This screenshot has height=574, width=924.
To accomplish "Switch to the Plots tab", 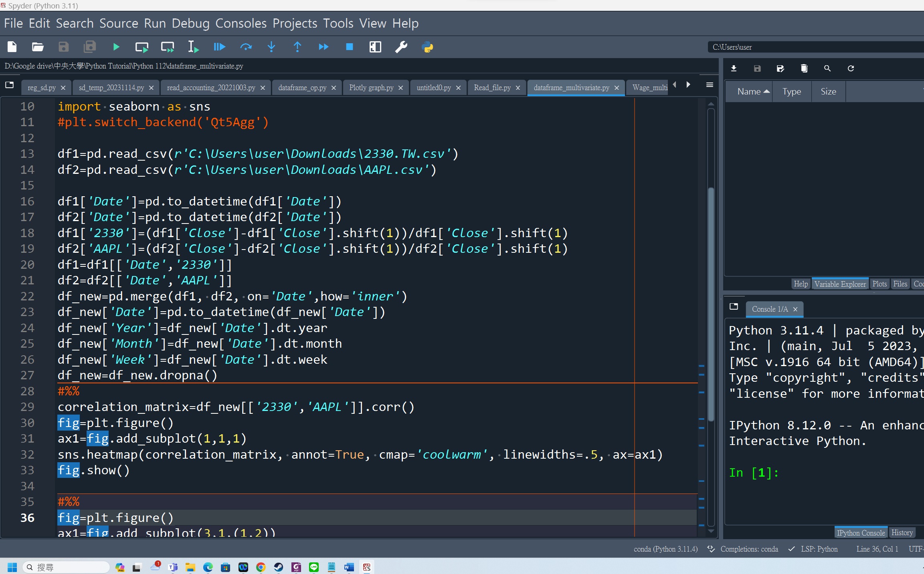I will tap(879, 284).
